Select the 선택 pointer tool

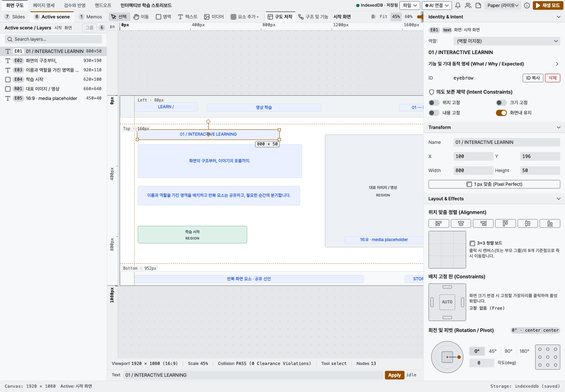(x=119, y=17)
